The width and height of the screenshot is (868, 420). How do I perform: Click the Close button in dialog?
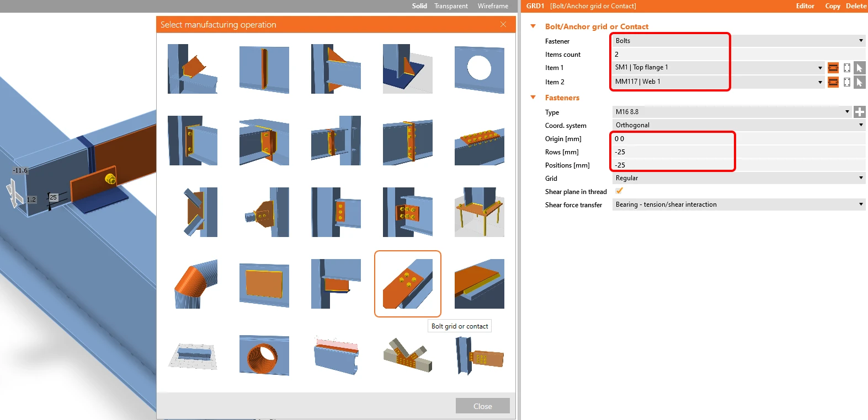[483, 406]
